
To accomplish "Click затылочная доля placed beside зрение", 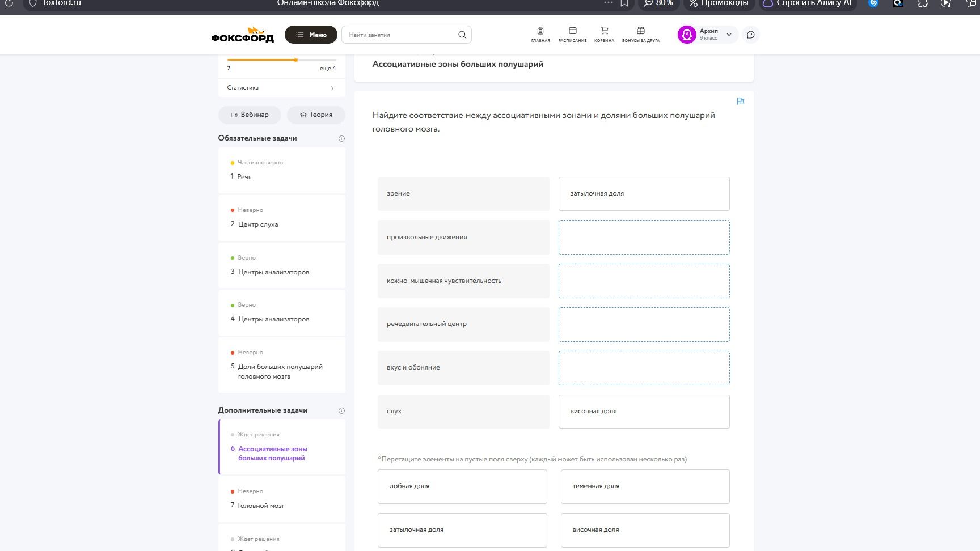I will (x=644, y=194).
